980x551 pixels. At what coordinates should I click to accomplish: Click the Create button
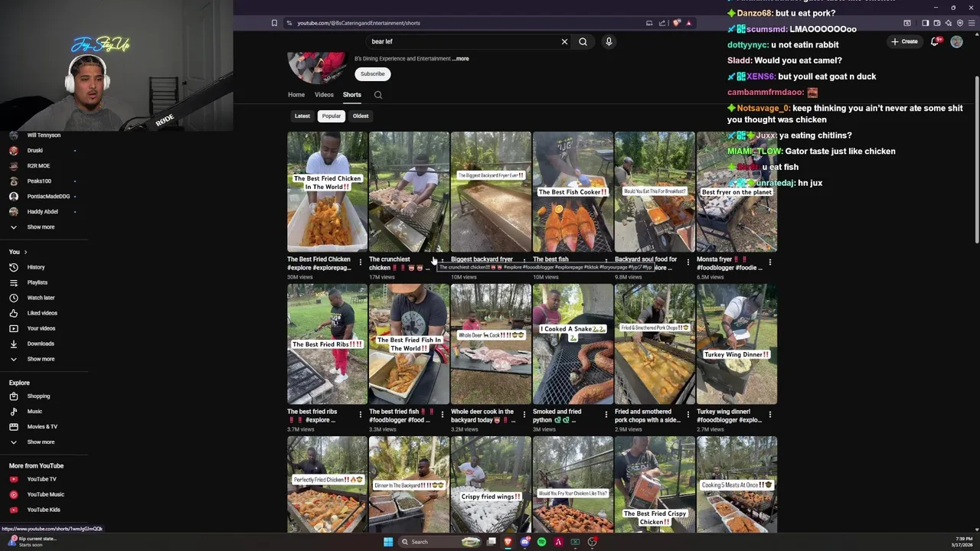(x=904, y=41)
